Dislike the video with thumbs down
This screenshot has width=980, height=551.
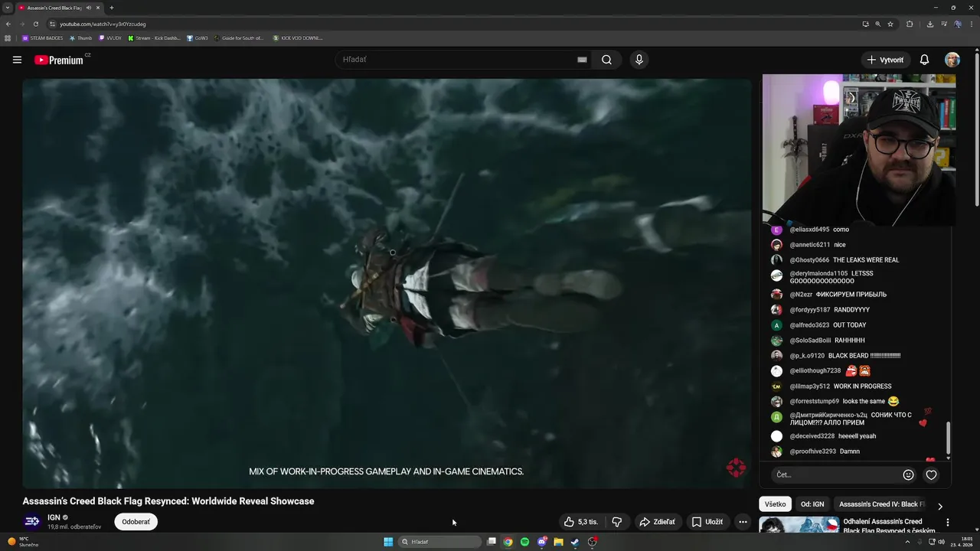(617, 522)
